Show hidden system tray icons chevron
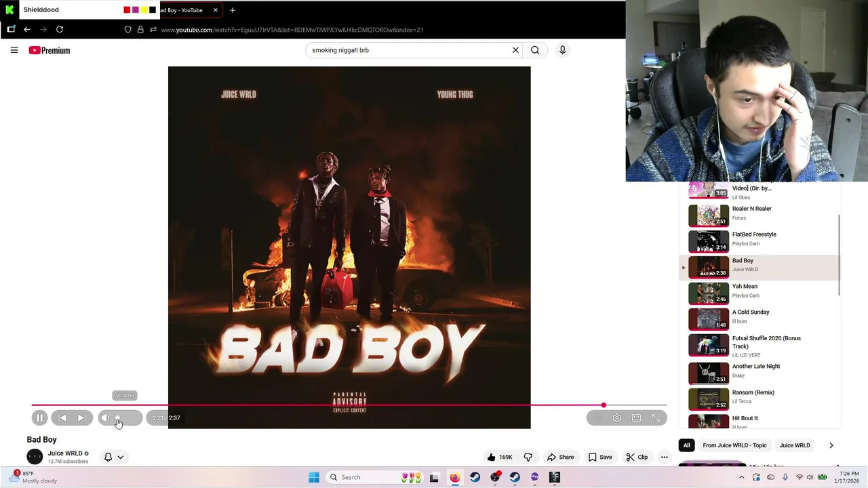868x488 pixels. point(741,477)
